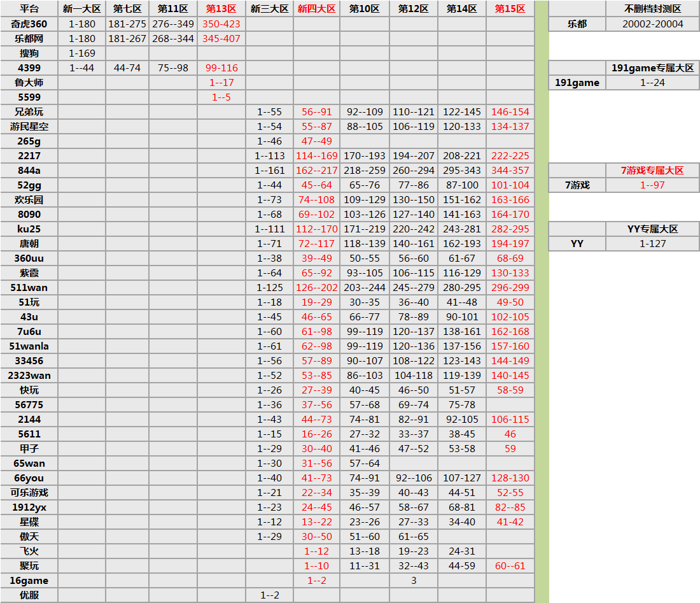Select the cell 47--49
Screen dimensions: 700x603
[316, 141]
